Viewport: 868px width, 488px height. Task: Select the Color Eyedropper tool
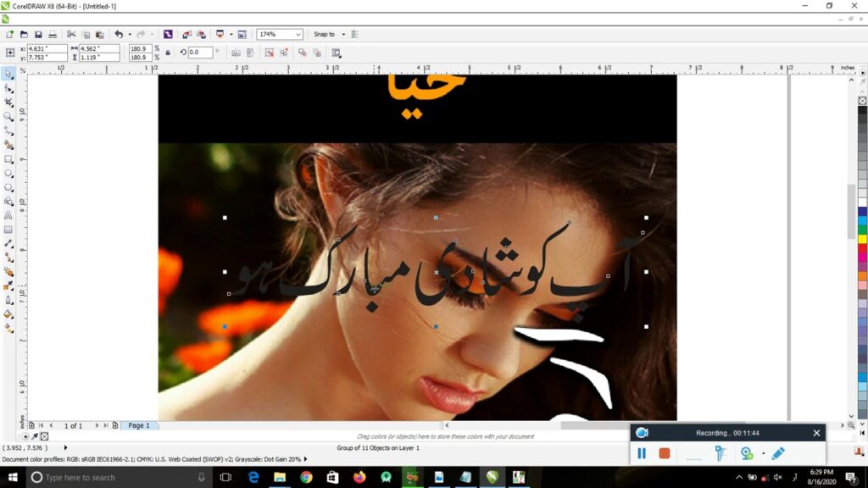coord(8,286)
